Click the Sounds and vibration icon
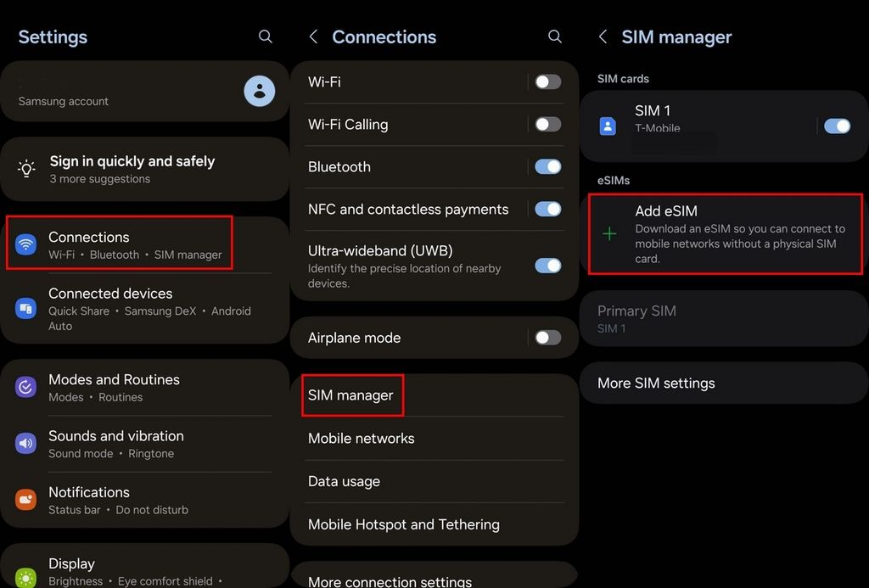 (25, 443)
